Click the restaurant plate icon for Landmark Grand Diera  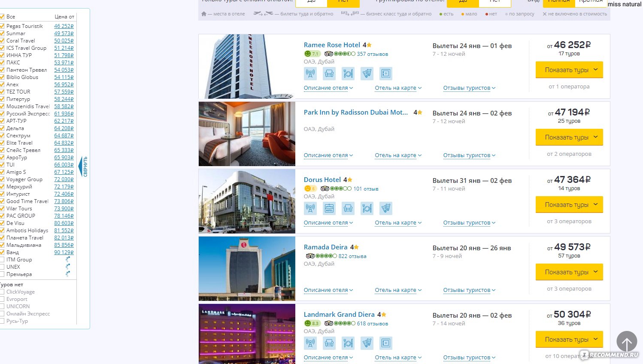pos(348,343)
